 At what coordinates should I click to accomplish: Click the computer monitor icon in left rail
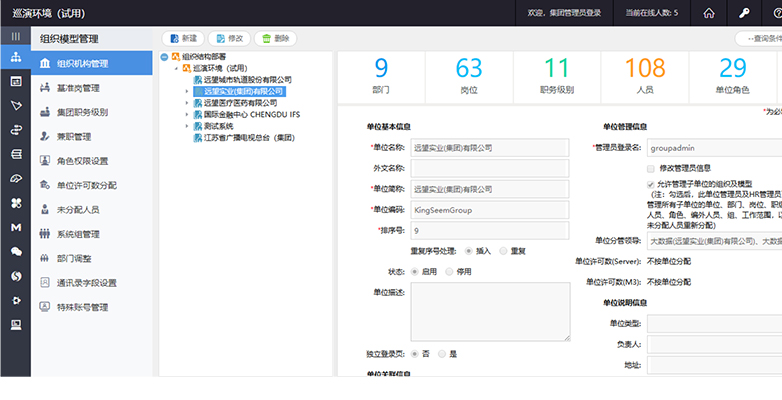[x=15, y=325]
